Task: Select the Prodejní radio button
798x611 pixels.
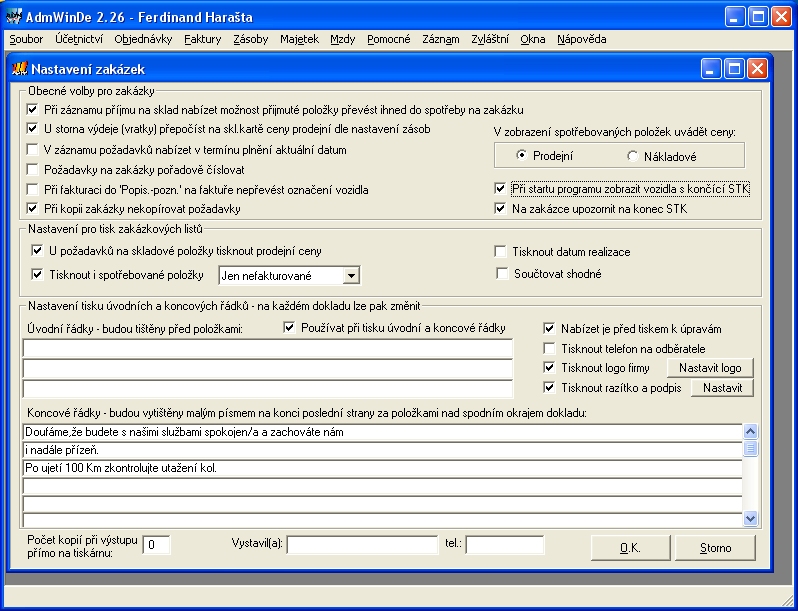Action: [x=521, y=156]
